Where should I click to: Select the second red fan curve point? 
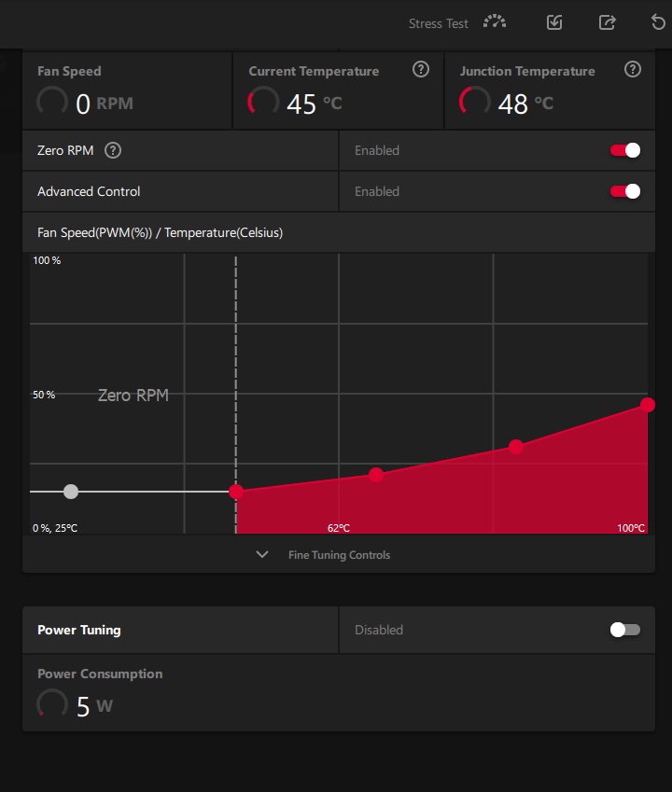pos(376,475)
